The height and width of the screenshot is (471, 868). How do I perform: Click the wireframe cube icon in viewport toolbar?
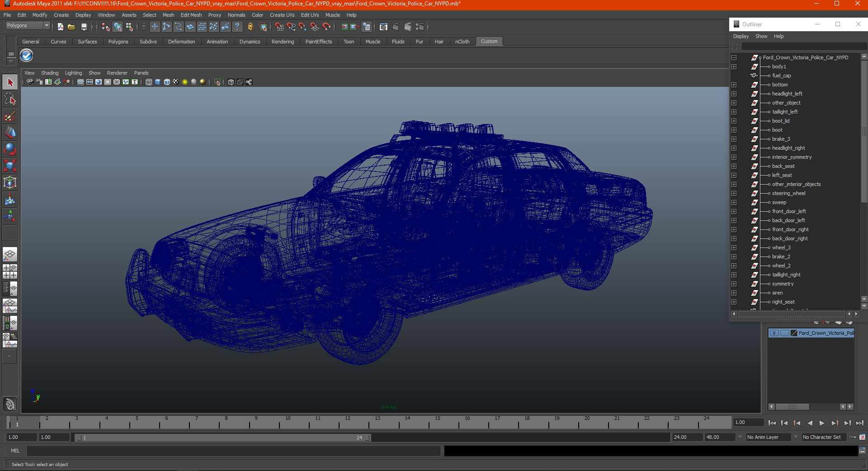click(149, 82)
